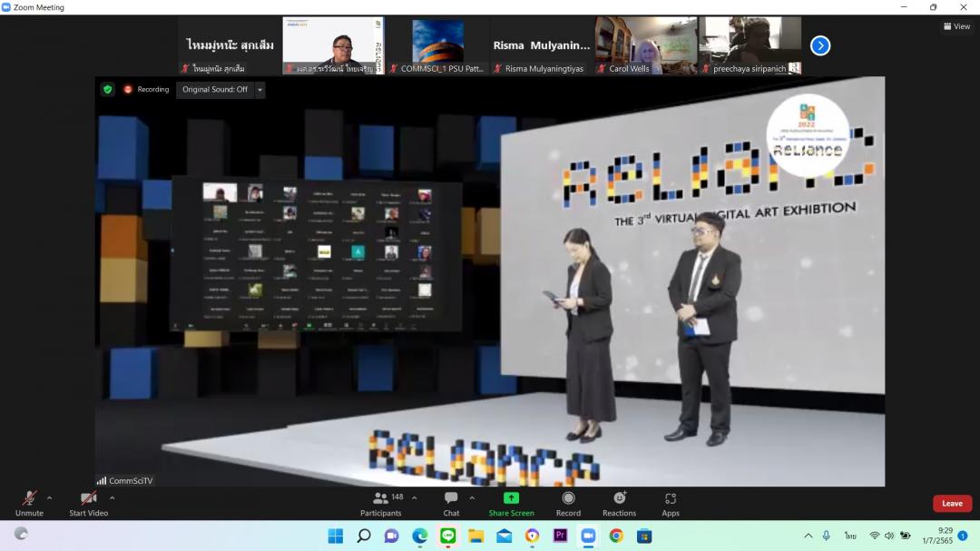Expand the arrow next to Participants
This screenshot has width=980, height=551.
tap(415, 497)
